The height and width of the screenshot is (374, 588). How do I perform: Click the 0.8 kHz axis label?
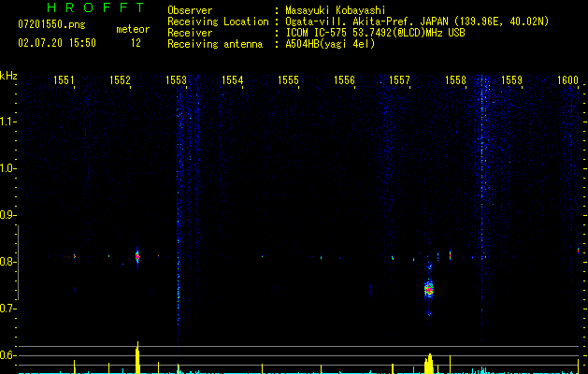(7, 262)
